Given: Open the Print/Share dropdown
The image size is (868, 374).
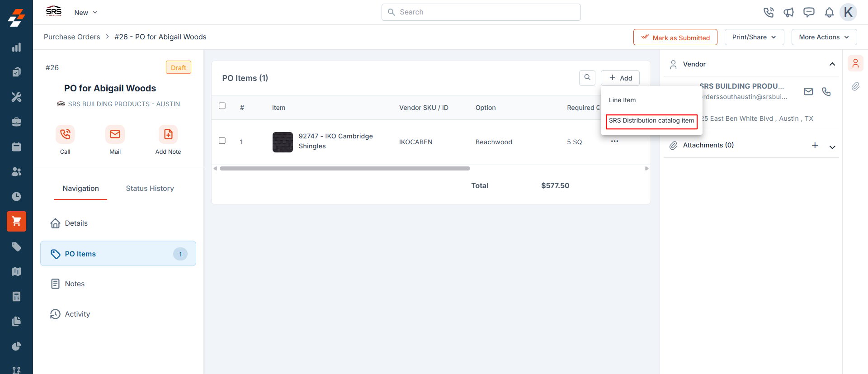Looking at the screenshot, I should 755,37.
